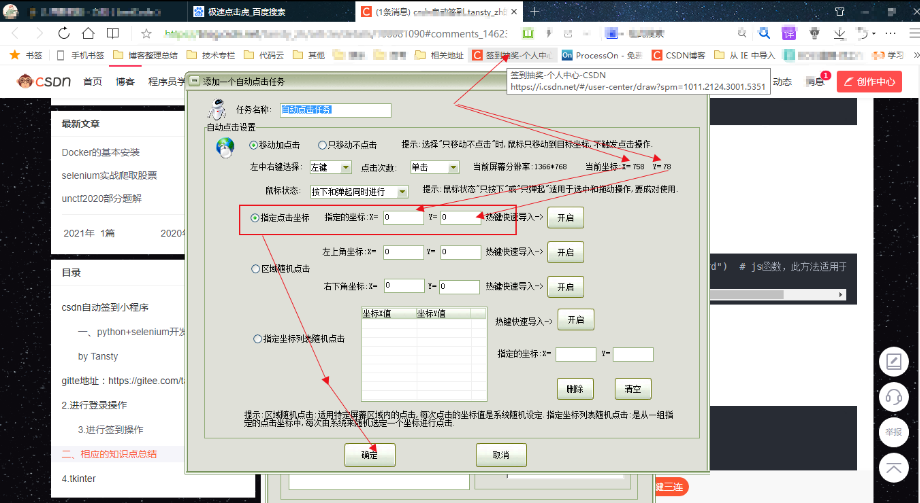Open the 代码云 bookmark folder
Screen dimensions: 920x503
coord(264,55)
